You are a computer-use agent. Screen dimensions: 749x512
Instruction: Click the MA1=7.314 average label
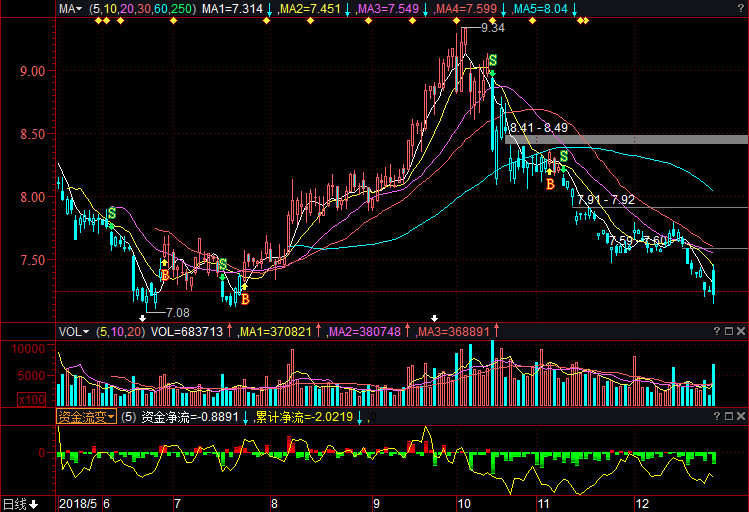(232, 9)
